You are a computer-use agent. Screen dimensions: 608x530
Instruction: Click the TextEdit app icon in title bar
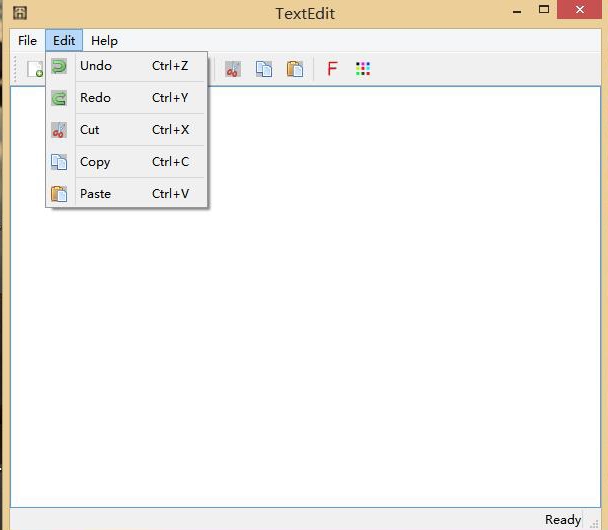20,13
